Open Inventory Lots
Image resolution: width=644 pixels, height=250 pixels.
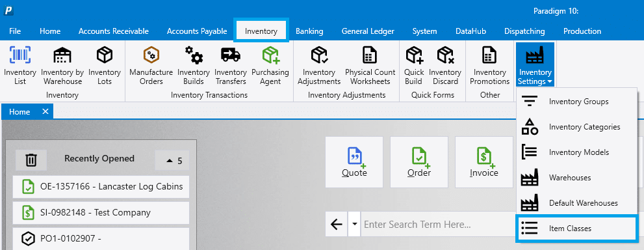tap(105, 66)
